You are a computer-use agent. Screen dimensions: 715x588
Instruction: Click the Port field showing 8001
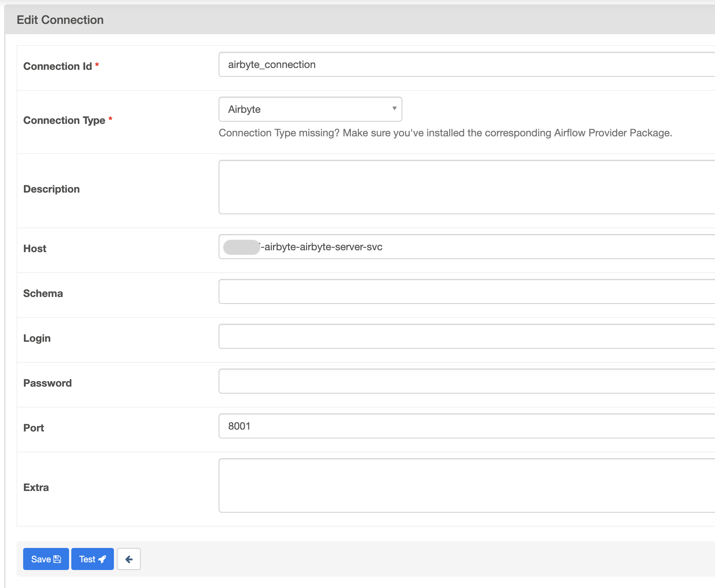point(467,426)
